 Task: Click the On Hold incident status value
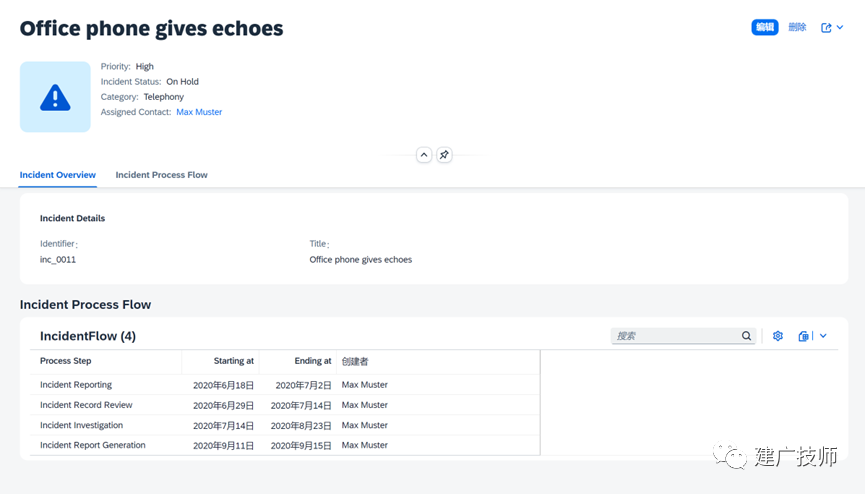(183, 82)
